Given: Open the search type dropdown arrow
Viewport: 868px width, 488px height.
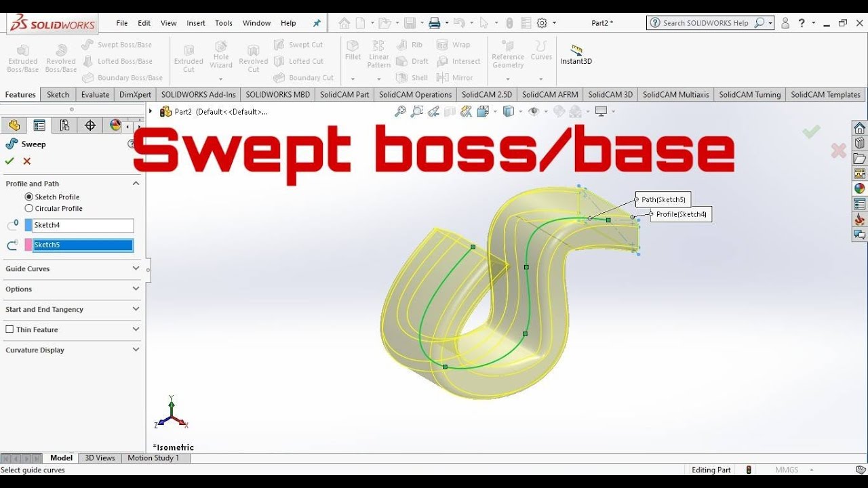Looking at the screenshot, I should pos(770,23).
